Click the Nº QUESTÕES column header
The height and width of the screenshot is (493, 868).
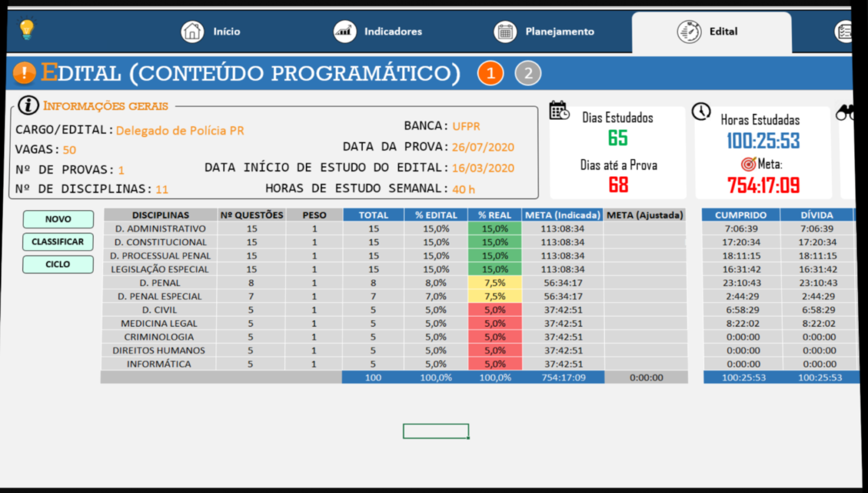click(251, 215)
